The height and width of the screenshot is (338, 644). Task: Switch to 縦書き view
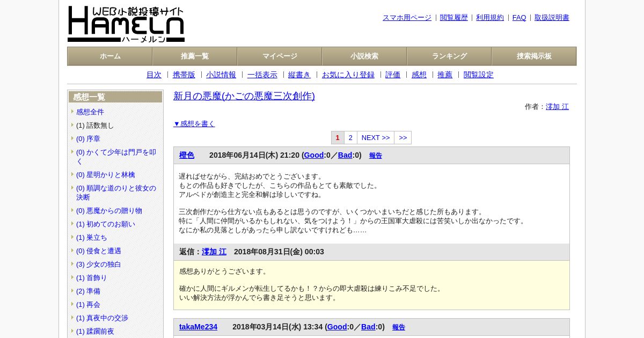299,75
